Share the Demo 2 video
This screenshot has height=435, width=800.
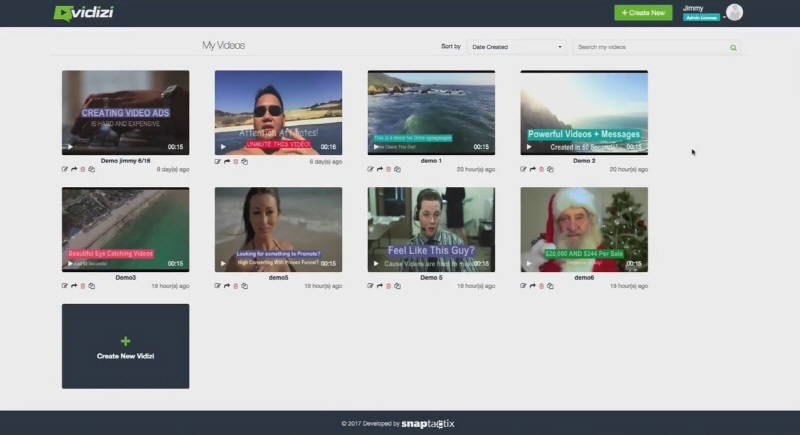[x=533, y=169]
